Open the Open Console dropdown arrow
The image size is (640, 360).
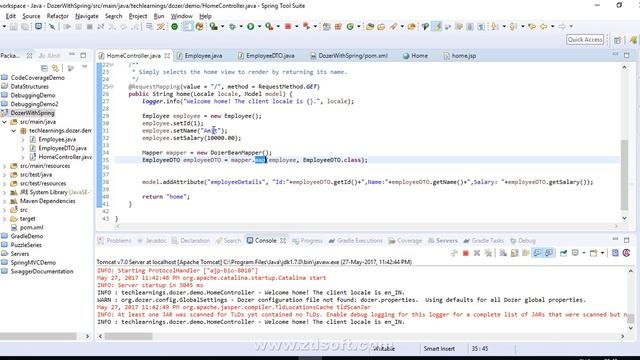click(602, 253)
